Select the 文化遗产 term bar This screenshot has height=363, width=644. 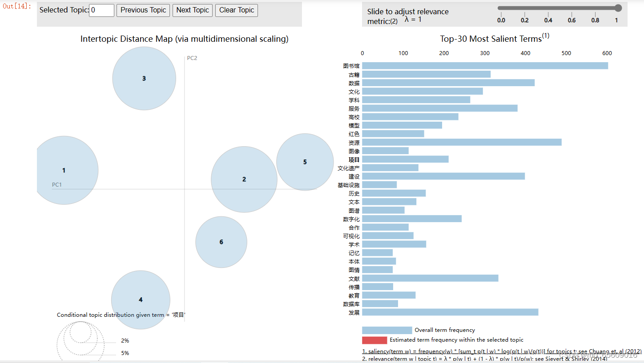click(x=391, y=168)
